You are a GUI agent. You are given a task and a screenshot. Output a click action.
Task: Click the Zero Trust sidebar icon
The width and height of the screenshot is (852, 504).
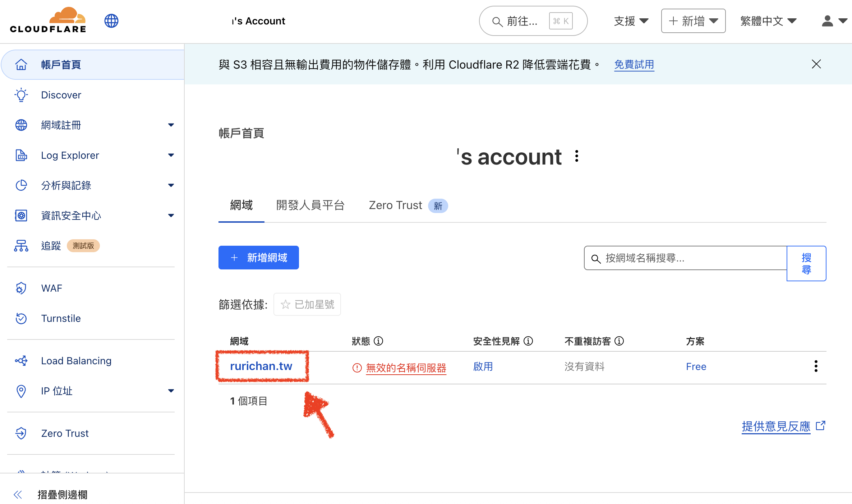tap(21, 433)
